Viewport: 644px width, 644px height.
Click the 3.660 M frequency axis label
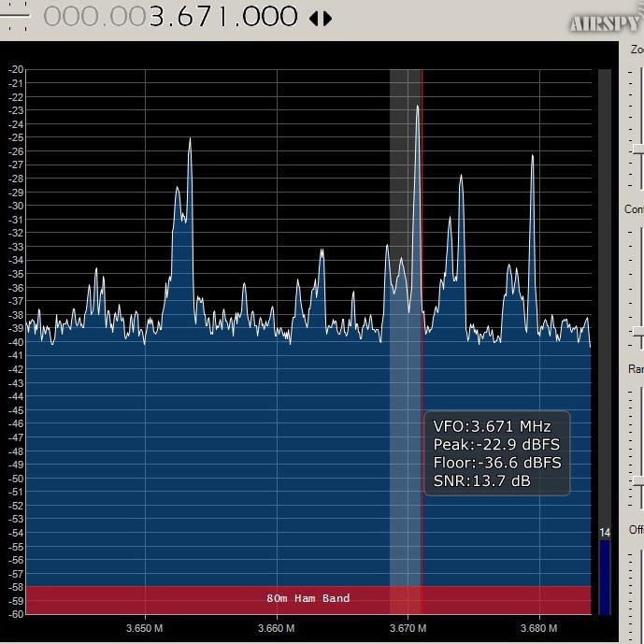coord(276,628)
